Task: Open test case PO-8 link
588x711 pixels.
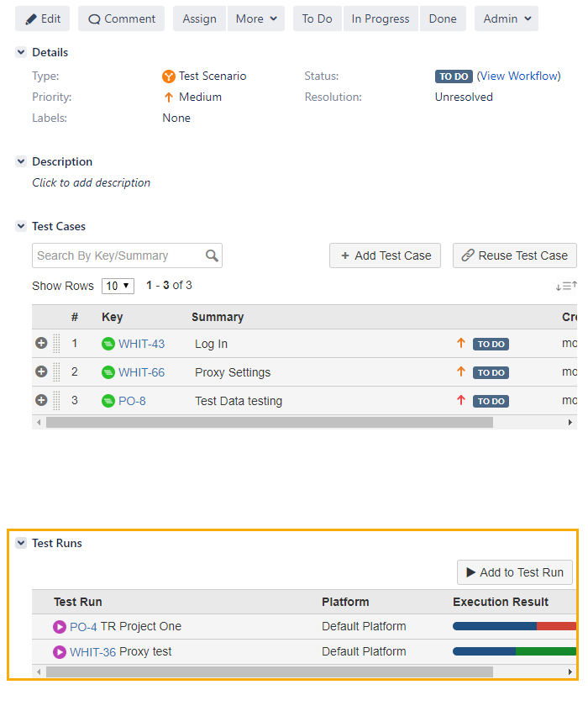Action: [x=132, y=401]
